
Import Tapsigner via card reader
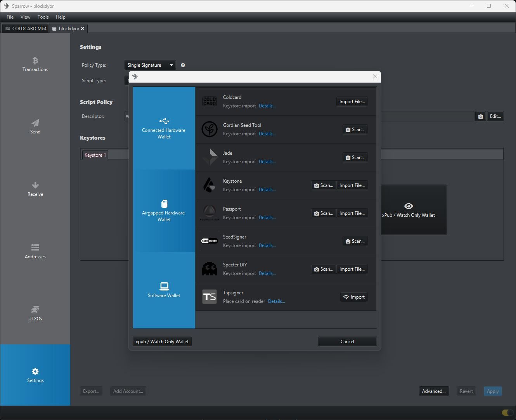pos(354,297)
